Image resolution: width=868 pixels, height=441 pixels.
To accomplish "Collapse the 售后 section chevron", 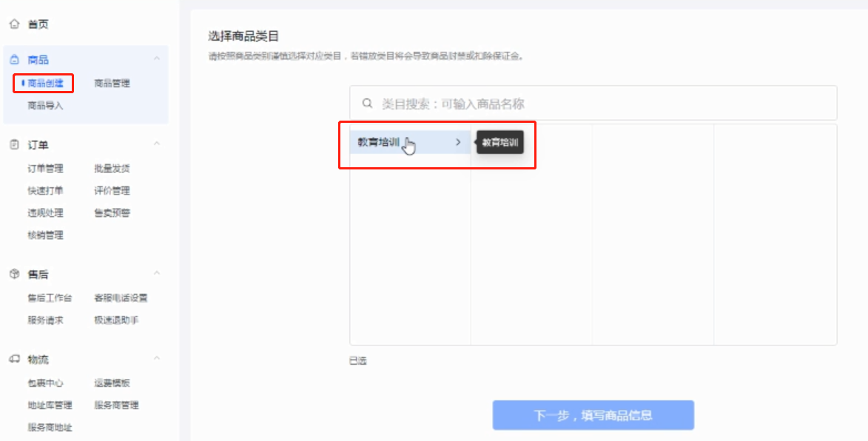I will 157,273.
